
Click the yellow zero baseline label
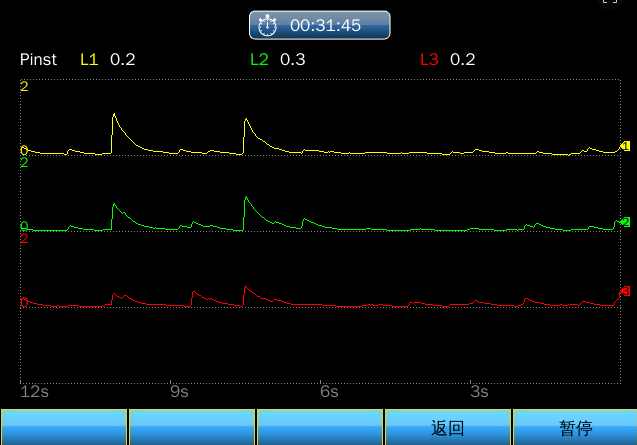click(x=24, y=150)
